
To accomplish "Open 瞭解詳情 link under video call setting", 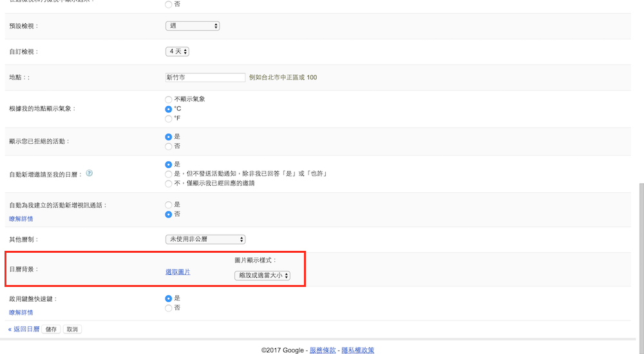I will [x=21, y=219].
